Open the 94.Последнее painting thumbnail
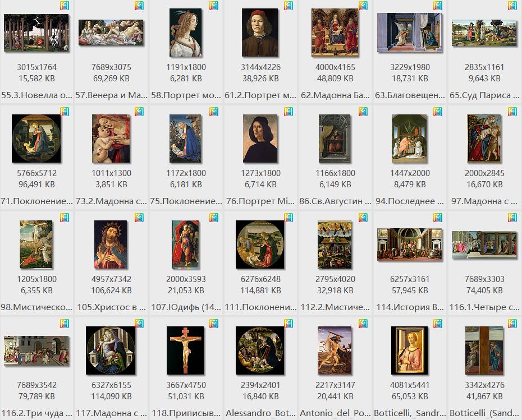The image size is (522, 420). (409, 139)
